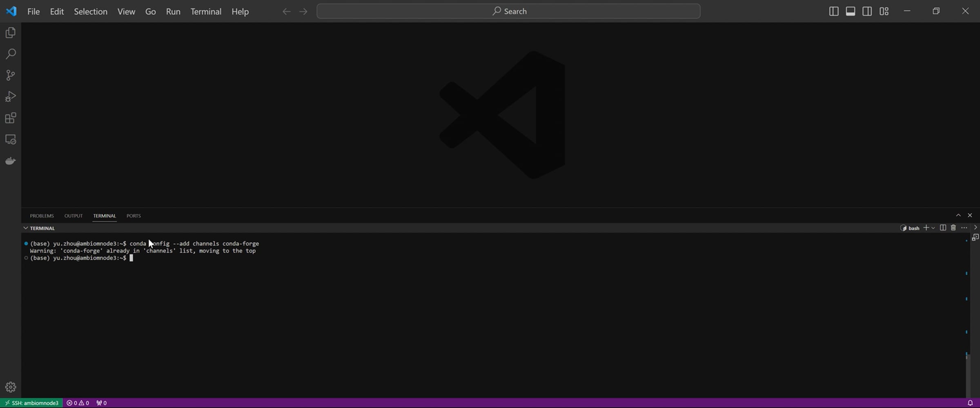Close the bottom panel

pos(970,215)
